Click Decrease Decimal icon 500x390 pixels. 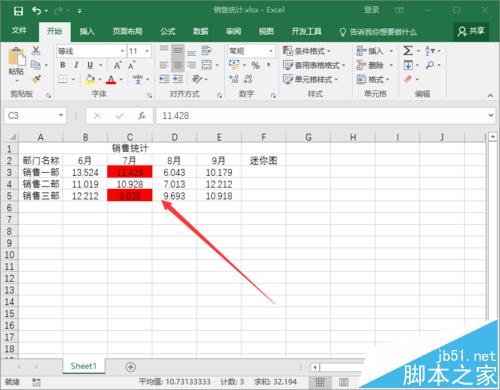coord(248,79)
